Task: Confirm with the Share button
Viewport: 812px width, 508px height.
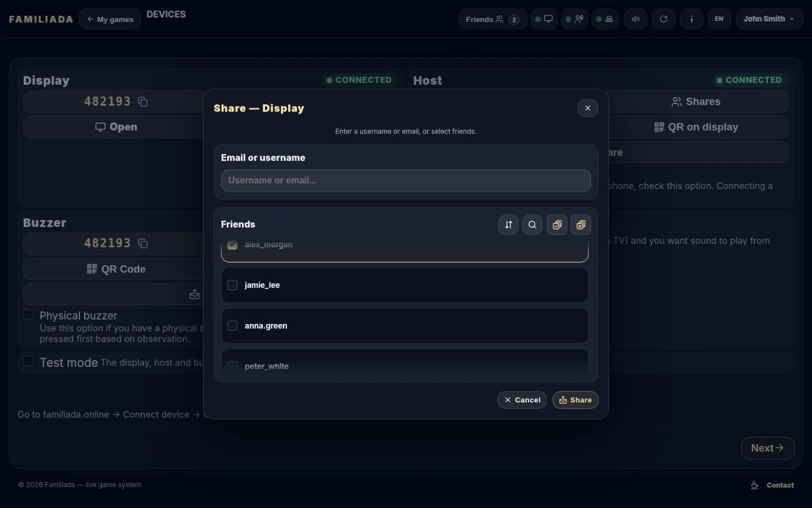Action: pos(575,400)
